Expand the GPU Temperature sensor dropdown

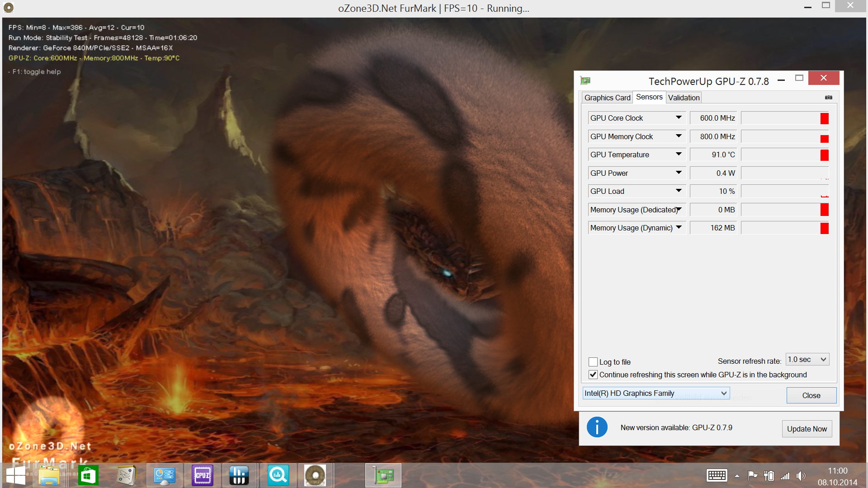click(x=679, y=155)
